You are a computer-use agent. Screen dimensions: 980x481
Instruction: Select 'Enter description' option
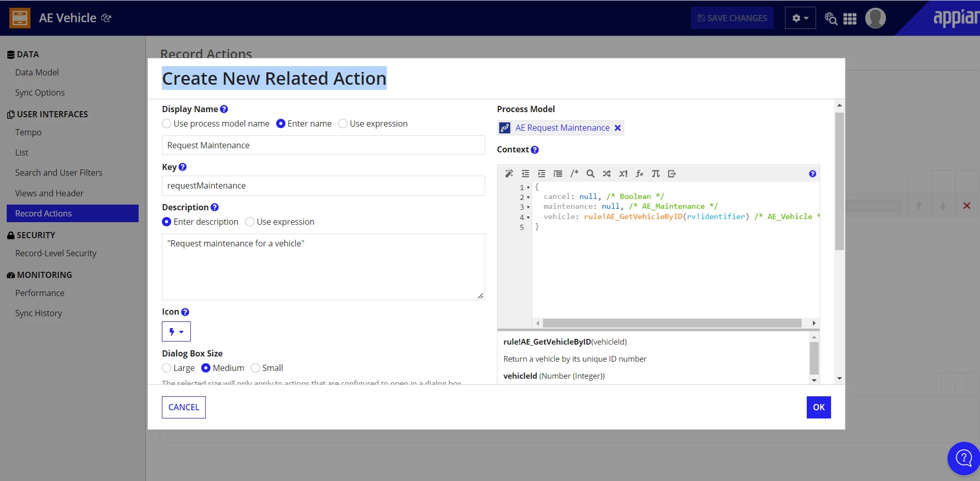coord(167,222)
